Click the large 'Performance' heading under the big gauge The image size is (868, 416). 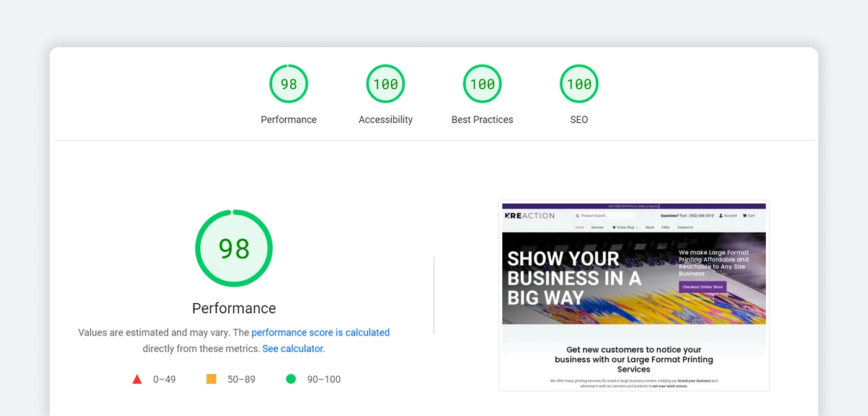click(x=234, y=308)
